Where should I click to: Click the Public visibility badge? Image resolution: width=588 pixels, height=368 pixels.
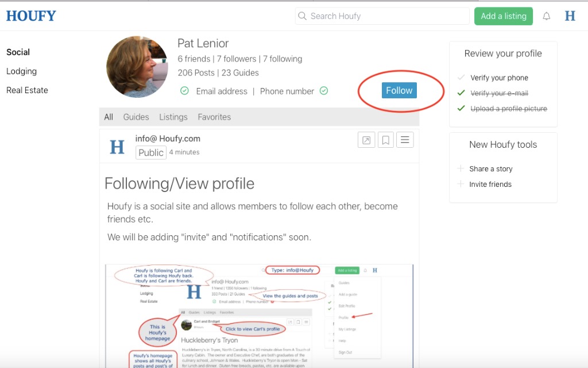click(x=151, y=152)
